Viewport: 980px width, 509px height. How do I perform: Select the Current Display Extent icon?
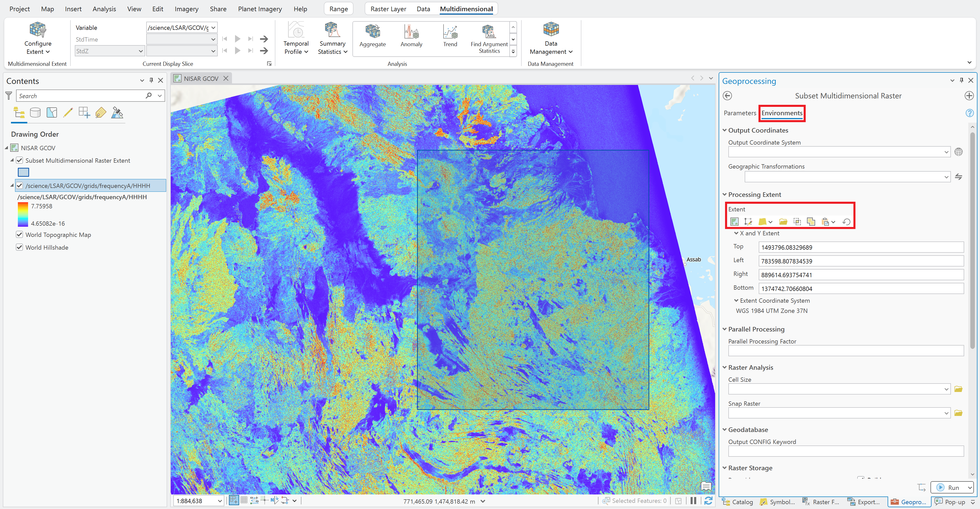[x=735, y=222]
